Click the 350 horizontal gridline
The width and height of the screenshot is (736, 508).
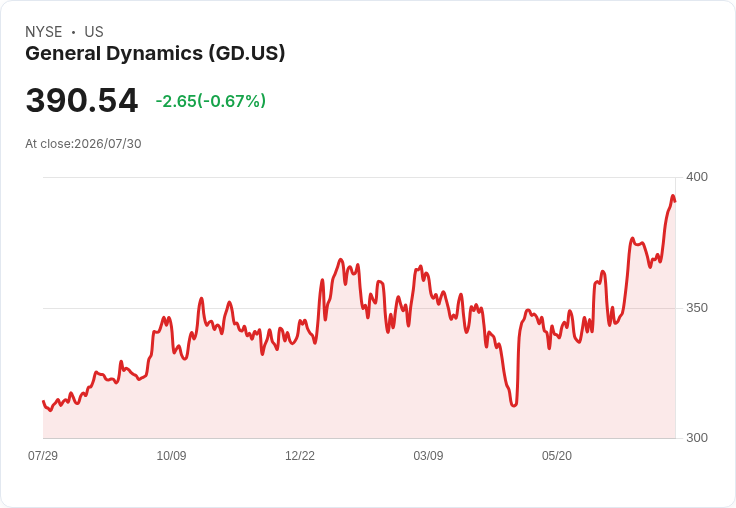(359, 308)
